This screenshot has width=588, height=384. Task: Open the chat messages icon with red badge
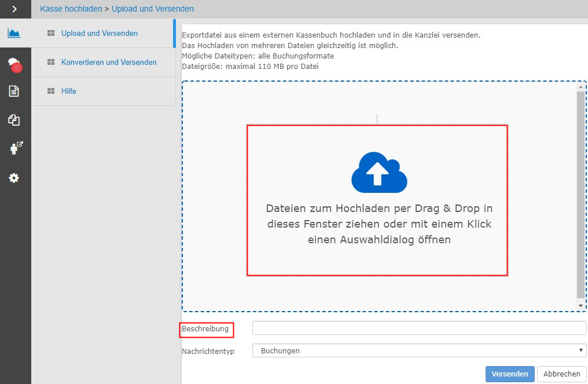click(x=15, y=64)
